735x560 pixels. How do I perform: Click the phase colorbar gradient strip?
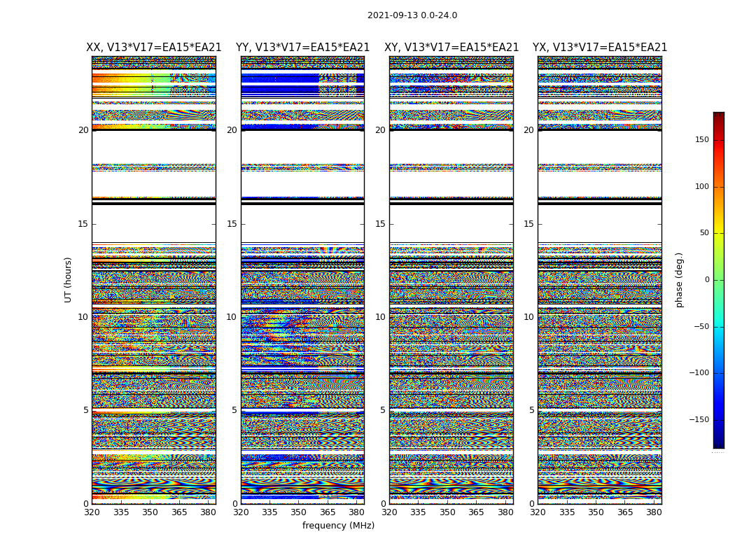pyautogui.click(x=719, y=280)
